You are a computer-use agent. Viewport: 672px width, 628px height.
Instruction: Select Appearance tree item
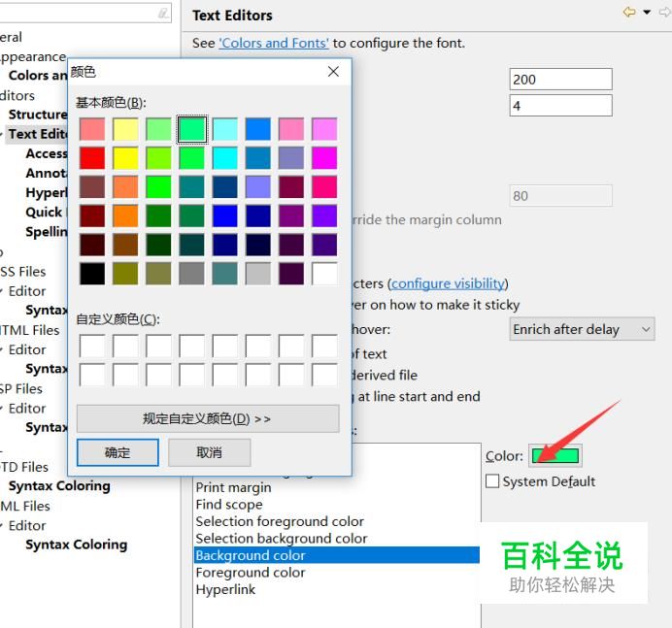pos(33,56)
